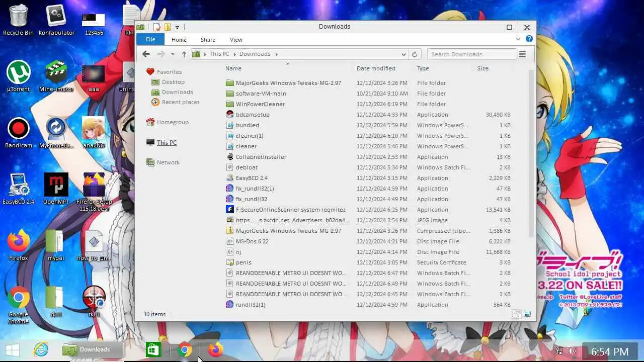Select Recent places in sidebar
This screenshot has width=644, height=362.
(x=176, y=102)
